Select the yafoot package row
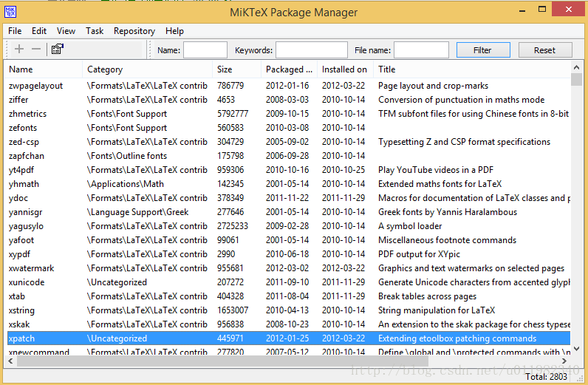The height and width of the screenshot is (385, 588). point(289,240)
